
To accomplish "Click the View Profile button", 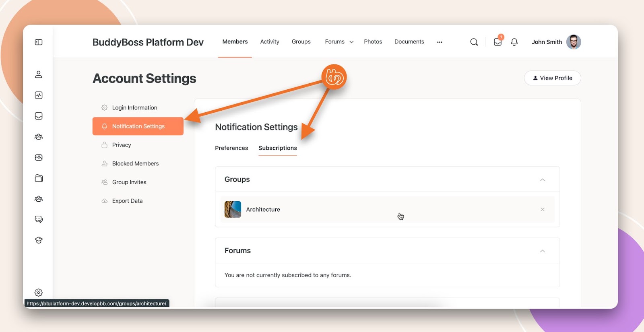I will pos(552,78).
